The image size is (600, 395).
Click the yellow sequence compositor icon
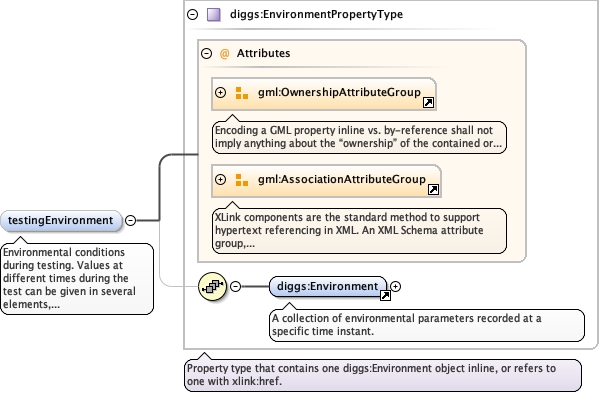213,286
